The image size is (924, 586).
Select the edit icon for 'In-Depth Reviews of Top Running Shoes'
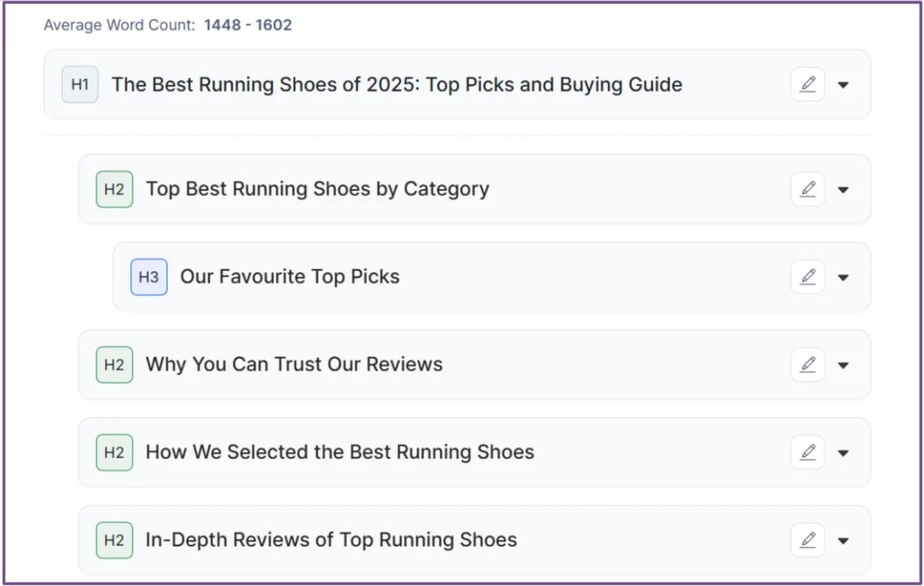pos(808,540)
